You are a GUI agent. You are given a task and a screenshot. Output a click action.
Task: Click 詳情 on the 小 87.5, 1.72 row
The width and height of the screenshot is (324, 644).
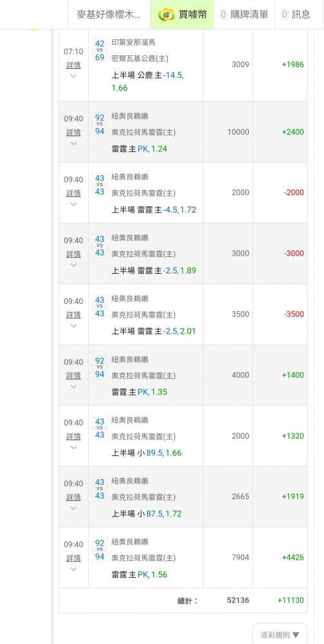[x=73, y=497]
